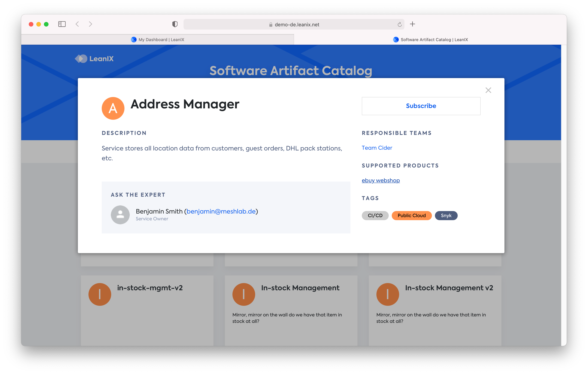The height and width of the screenshot is (374, 588).
Task: Open the privacy shield report icon
Action: coord(175,24)
